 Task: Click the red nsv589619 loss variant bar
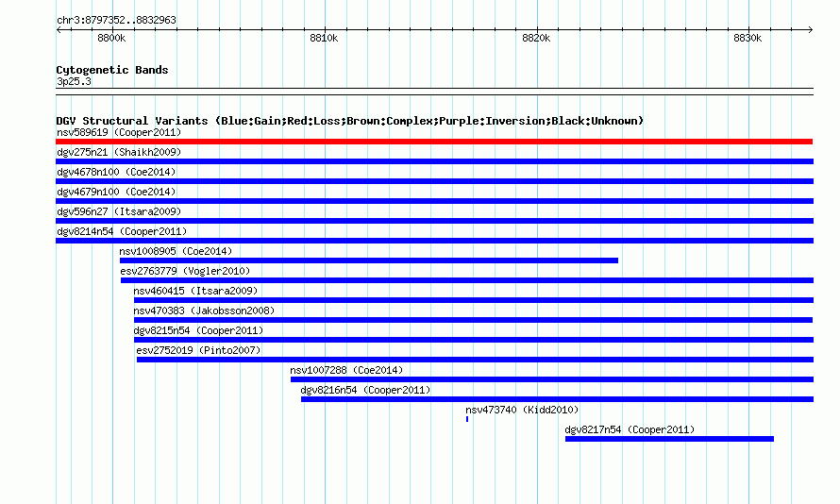coord(434,142)
